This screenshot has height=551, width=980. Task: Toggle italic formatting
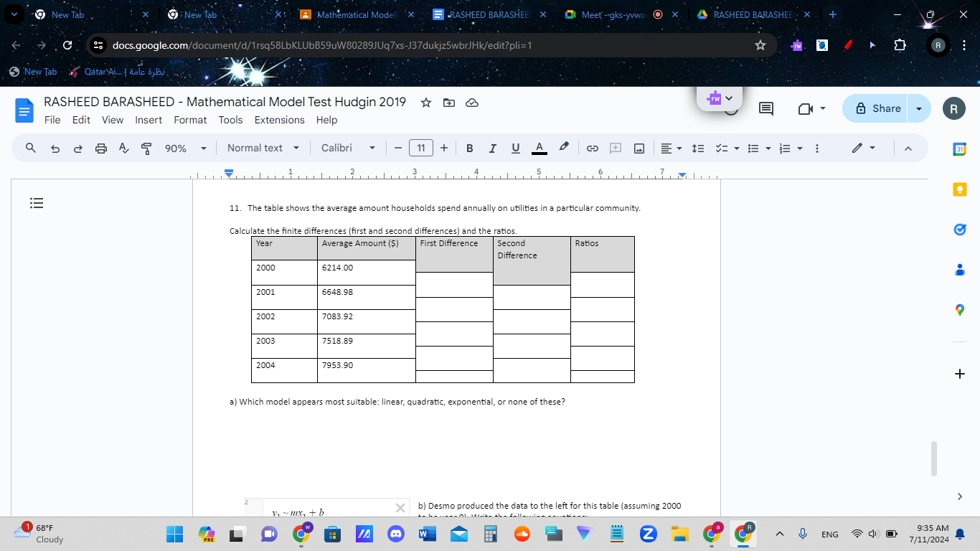point(492,148)
